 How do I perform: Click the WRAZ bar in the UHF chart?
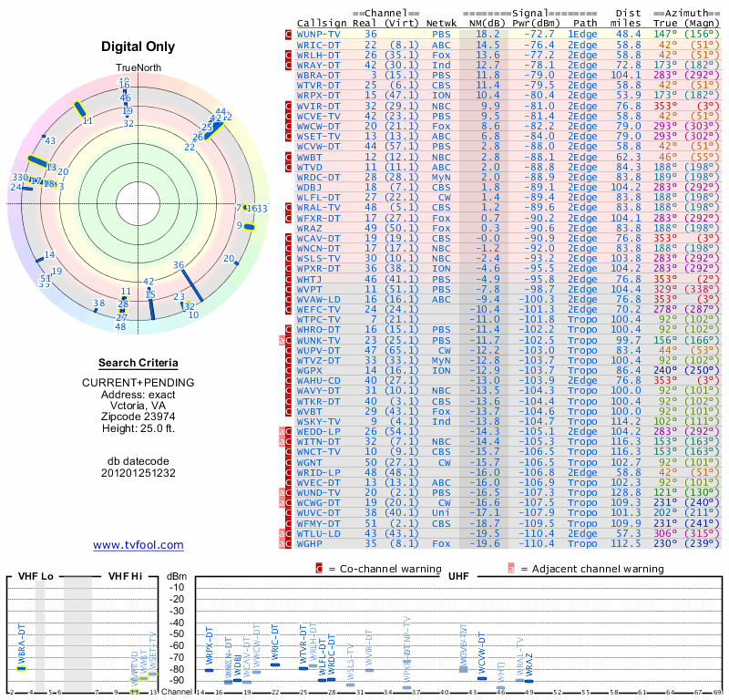528,680
